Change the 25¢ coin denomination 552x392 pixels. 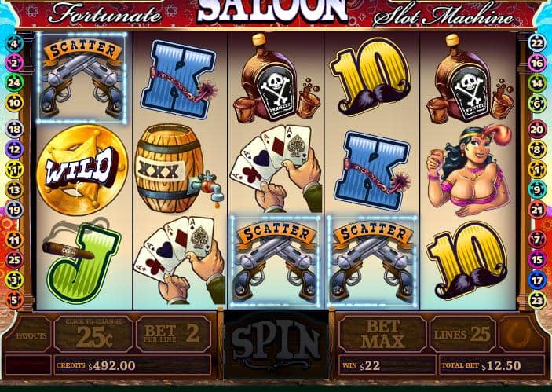pos(94,334)
